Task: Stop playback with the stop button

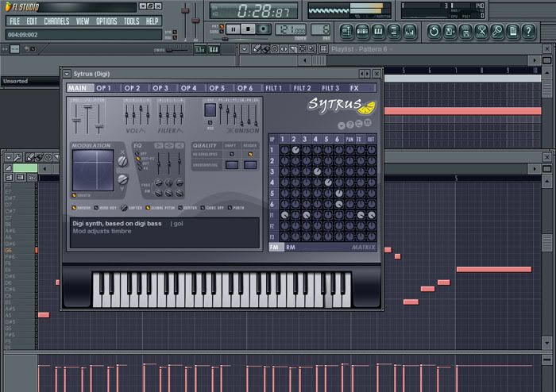Action: click(x=248, y=29)
